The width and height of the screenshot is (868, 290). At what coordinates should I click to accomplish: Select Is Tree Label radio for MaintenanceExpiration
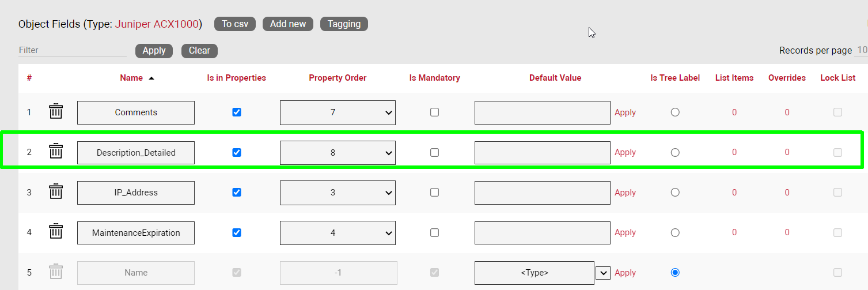click(x=675, y=232)
